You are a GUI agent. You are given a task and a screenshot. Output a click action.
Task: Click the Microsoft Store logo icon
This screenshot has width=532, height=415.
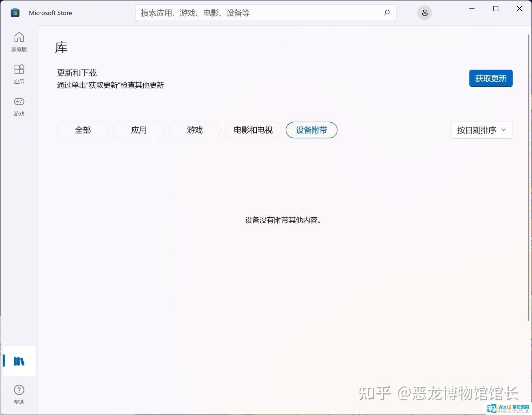(x=15, y=13)
